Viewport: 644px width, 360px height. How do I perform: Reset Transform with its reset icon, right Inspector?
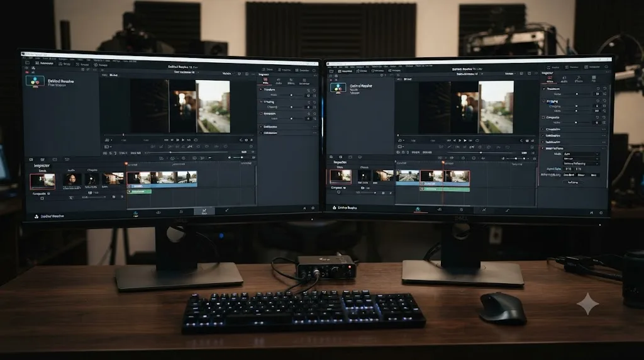[x=604, y=89]
